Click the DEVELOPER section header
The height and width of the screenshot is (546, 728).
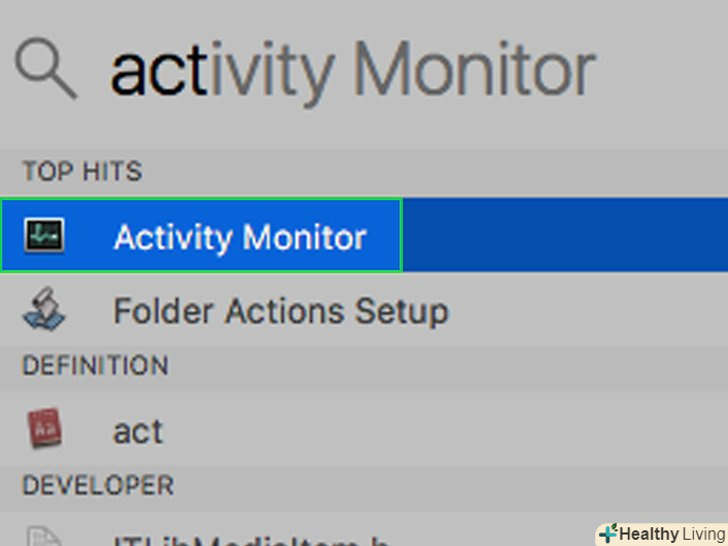tap(98, 486)
